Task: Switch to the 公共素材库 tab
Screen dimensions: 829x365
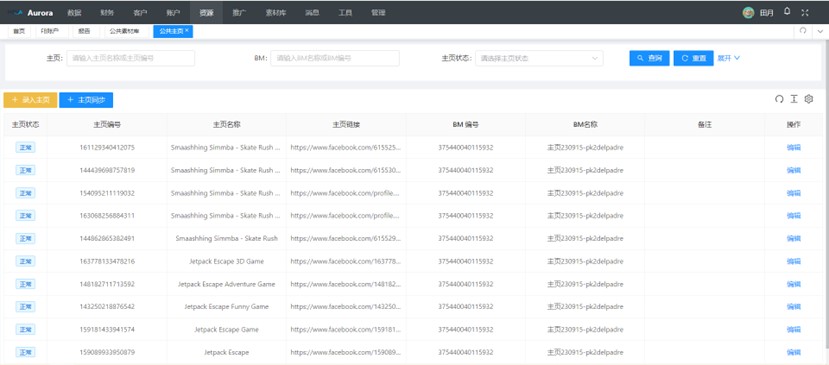Action: tap(124, 31)
